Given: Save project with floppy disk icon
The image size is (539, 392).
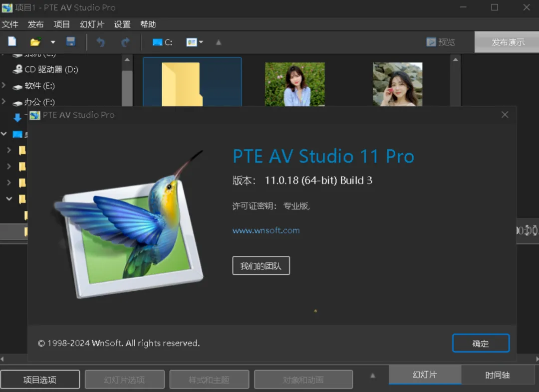Looking at the screenshot, I should [x=70, y=42].
